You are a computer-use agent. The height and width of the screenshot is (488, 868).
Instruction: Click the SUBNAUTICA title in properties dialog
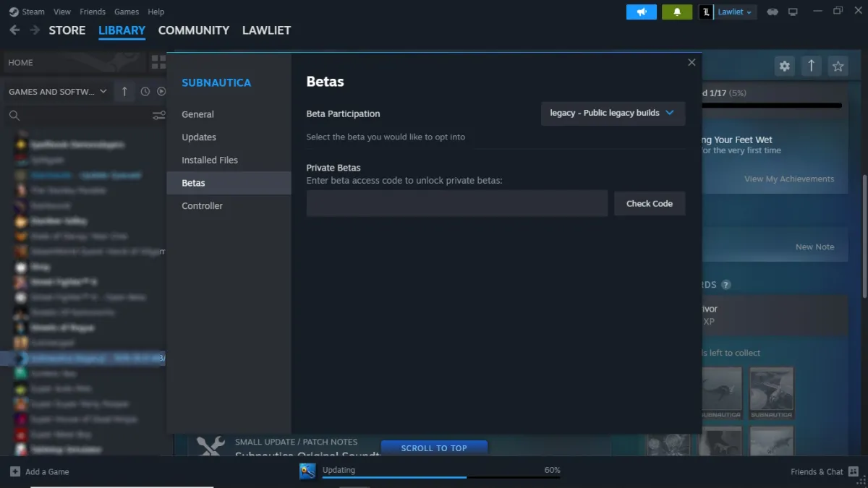tap(216, 82)
